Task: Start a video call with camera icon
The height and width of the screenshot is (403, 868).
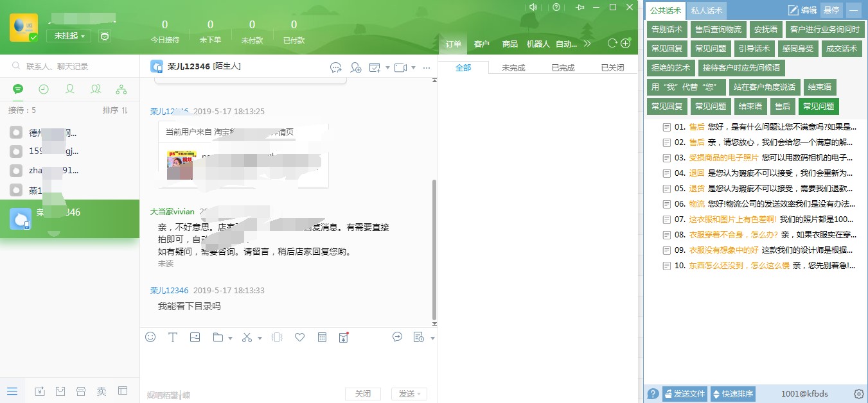Action: (401, 67)
